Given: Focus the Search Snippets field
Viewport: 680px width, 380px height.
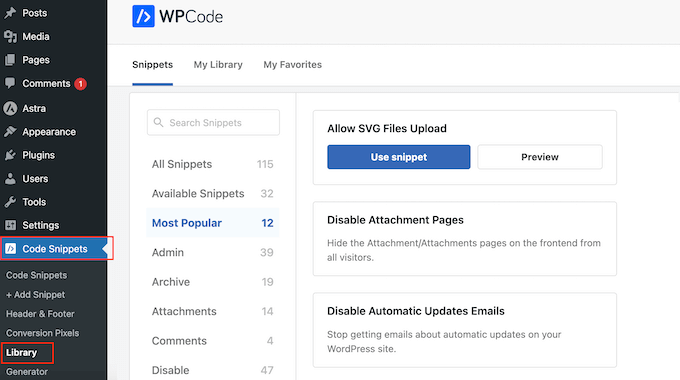Looking at the screenshot, I should pyautogui.click(x=213, y=122).
